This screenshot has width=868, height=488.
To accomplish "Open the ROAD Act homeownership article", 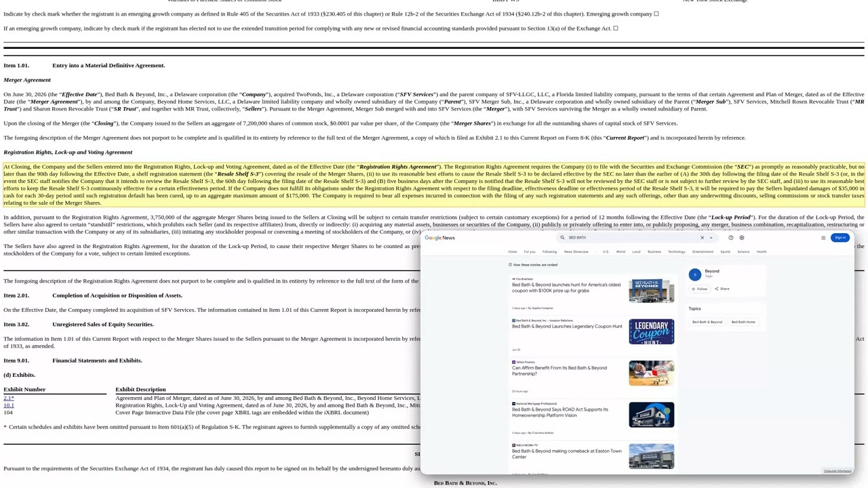I will tap(560, 412).
